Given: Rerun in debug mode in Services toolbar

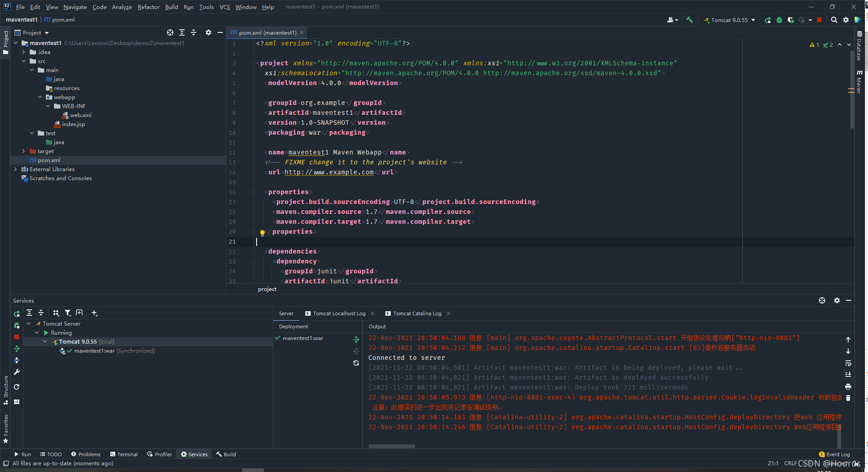Looking at the screenshot, I should coord(17,325).
